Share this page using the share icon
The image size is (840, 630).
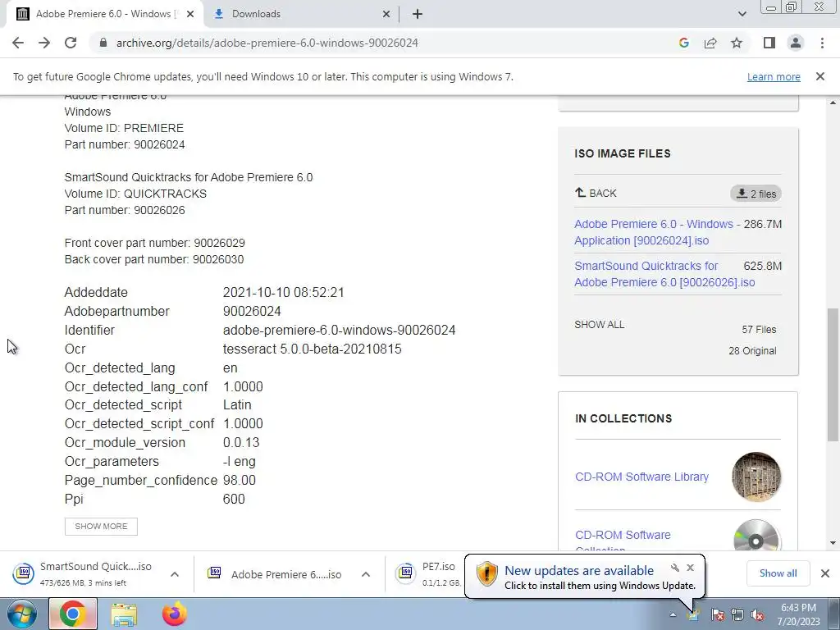click(x=710, y=43)
